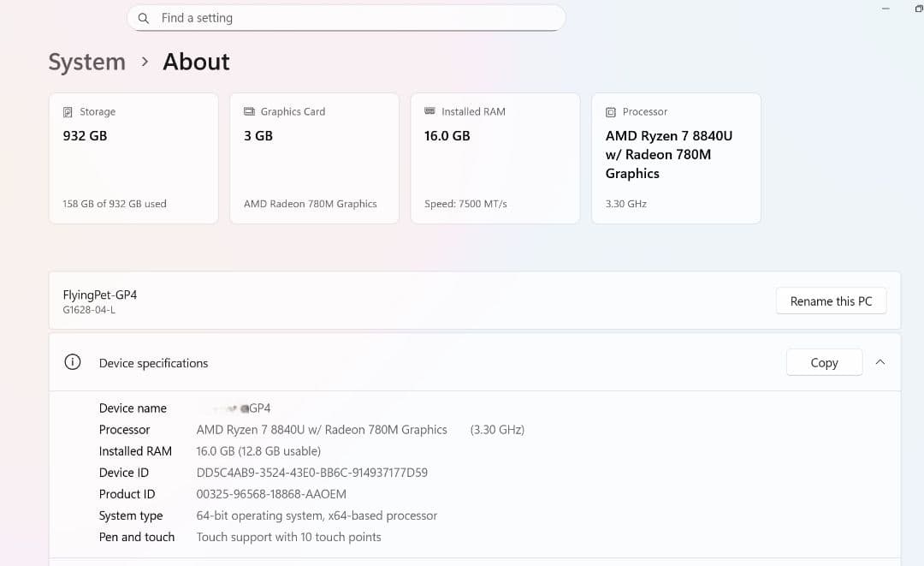
Task: Click the FlyingPet-GP4 PC name
Action: (x=100, y=295)
